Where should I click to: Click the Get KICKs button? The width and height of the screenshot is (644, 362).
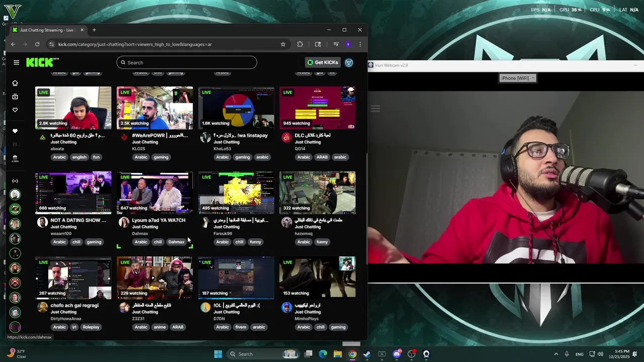coord(323,62)
